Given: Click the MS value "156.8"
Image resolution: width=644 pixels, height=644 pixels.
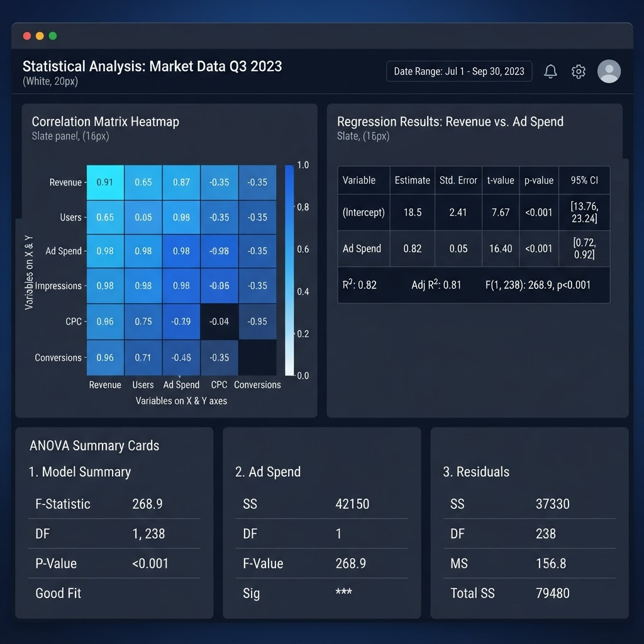Looking at the screenshot, I should [x=551, y=563].
